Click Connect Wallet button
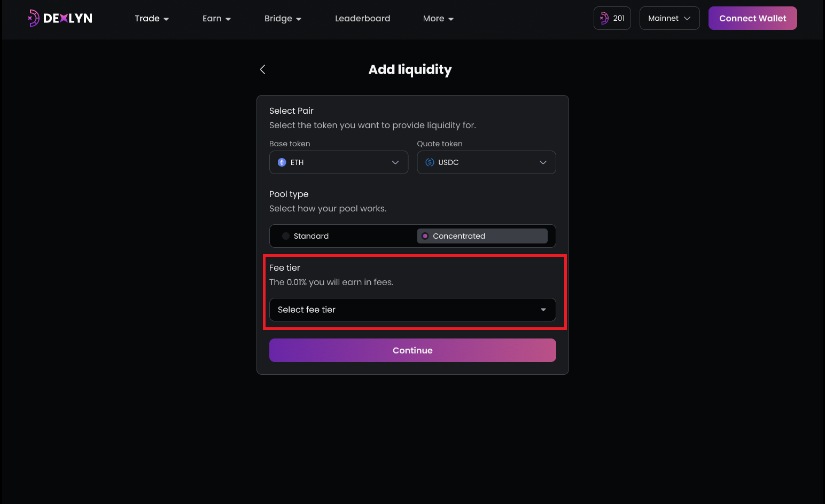 coord(752,18)
